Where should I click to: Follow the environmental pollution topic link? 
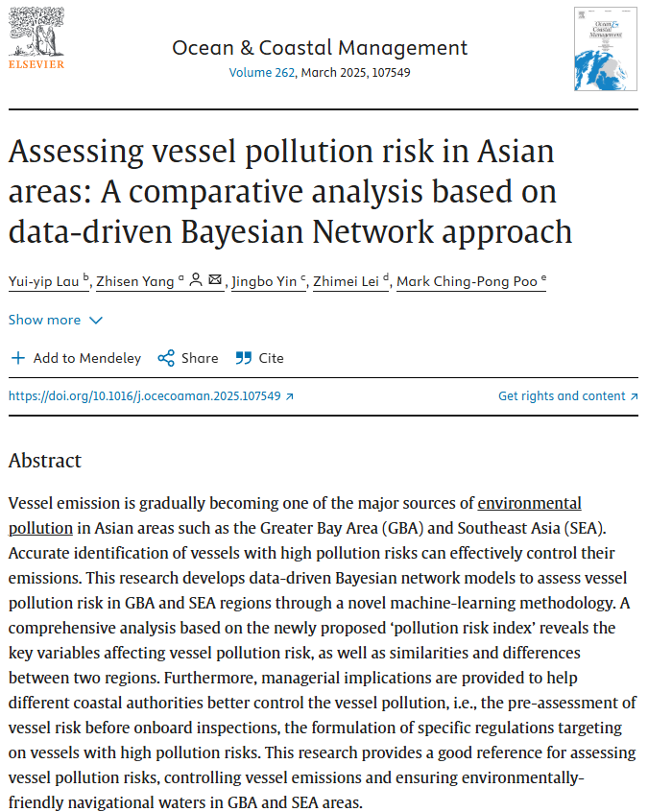(529, 503)
